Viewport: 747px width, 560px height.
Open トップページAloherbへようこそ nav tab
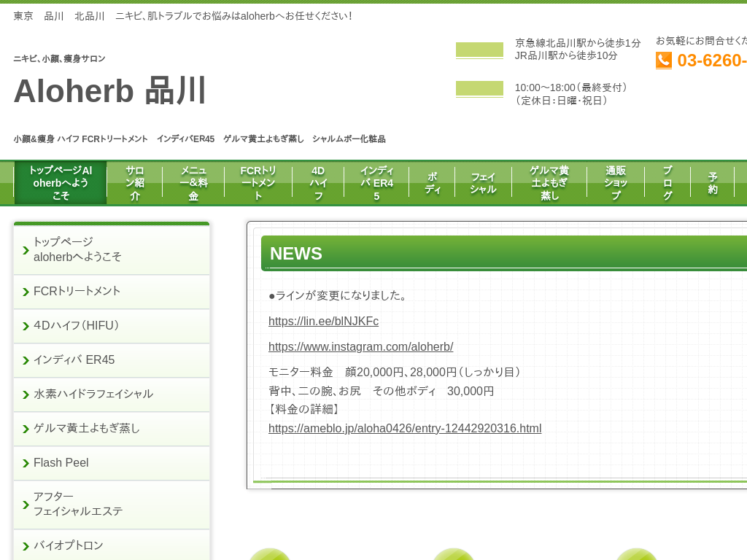tap(61, 183)
